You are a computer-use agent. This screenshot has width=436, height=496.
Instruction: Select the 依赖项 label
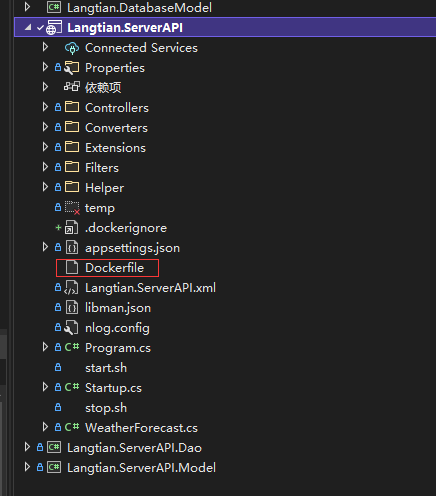[x=103, y=88]
